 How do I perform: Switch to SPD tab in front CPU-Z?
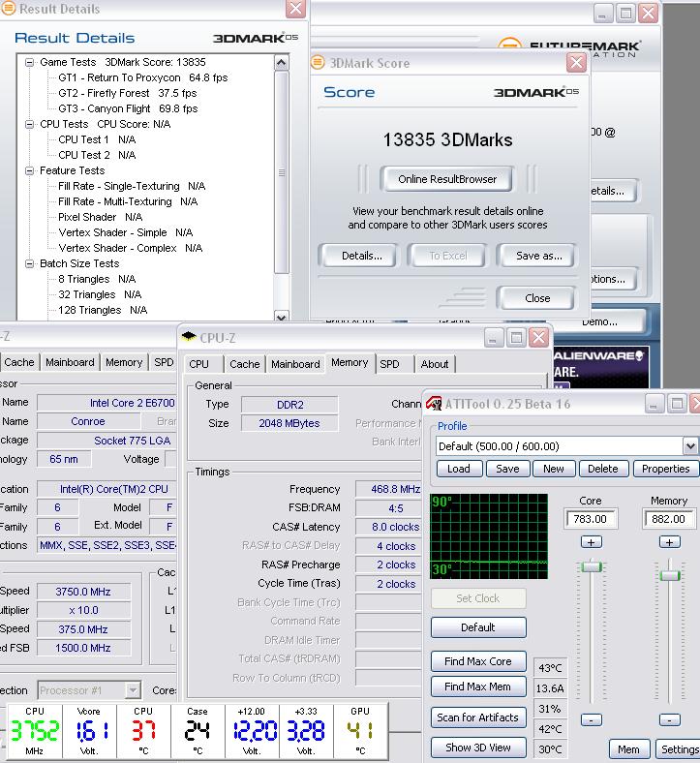point(389,364)
